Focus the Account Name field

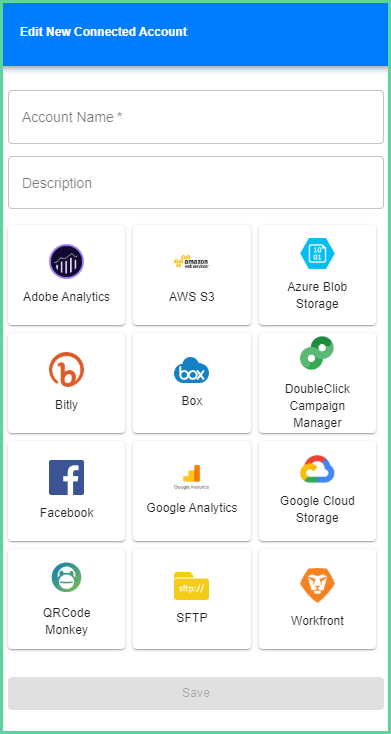coord(196,117)
